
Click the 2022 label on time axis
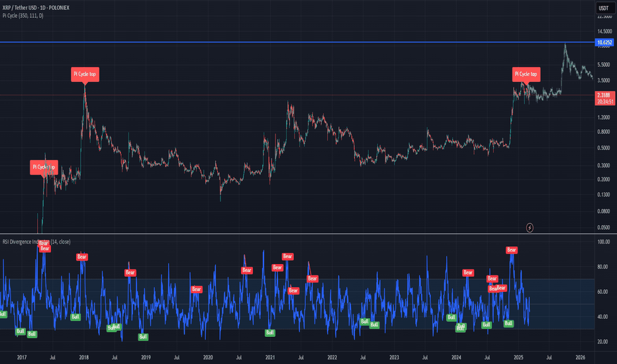(332, 357)
